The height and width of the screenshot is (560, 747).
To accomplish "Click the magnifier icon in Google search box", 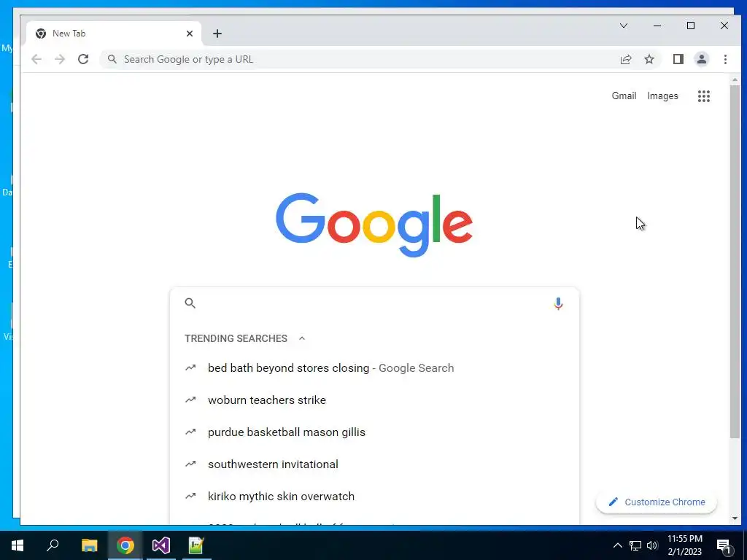I will pyautogui.click(x=190, y=303).
